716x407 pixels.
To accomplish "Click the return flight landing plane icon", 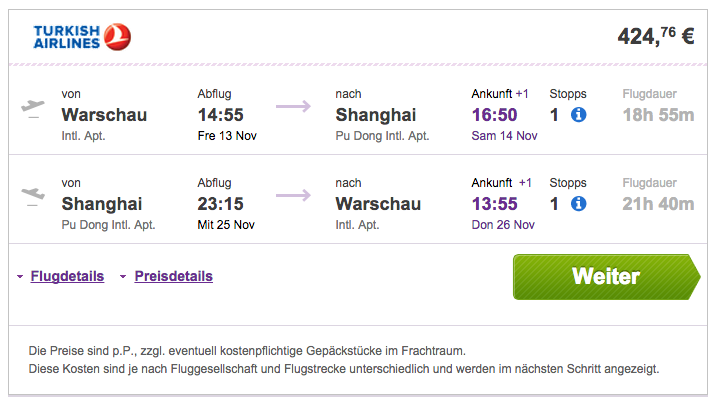I will click(x=33, y=197).
